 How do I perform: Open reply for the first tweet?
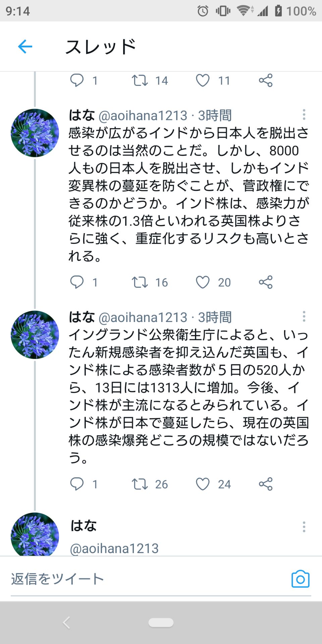(78, 80)
